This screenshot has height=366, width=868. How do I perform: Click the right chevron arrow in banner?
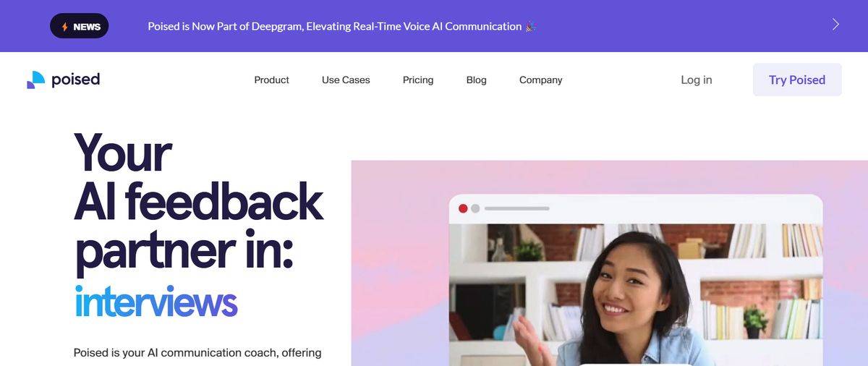pyautogui.click(x=835, y=25)
